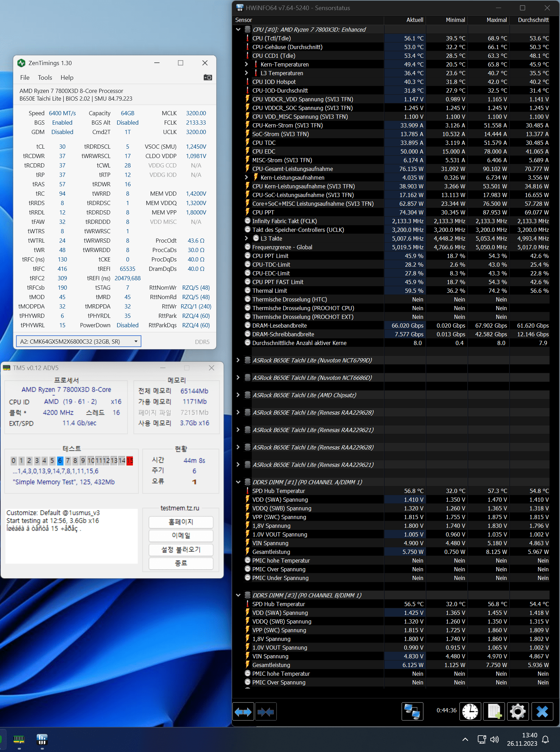Open the volume tray icon
This screenshot has height=752, width=560.
495,739
